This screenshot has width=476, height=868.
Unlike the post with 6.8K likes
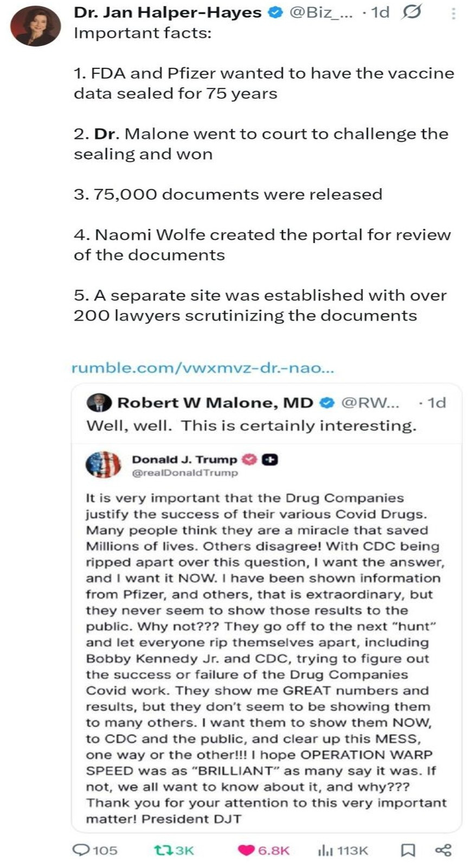(x=247, y=850)
